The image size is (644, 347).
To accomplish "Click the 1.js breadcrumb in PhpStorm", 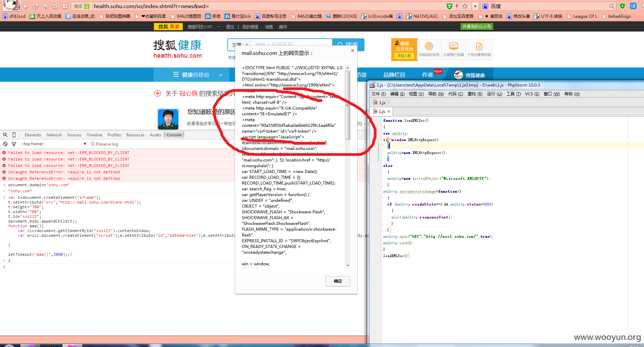I will pyautogui.click(x=379, y=102).
